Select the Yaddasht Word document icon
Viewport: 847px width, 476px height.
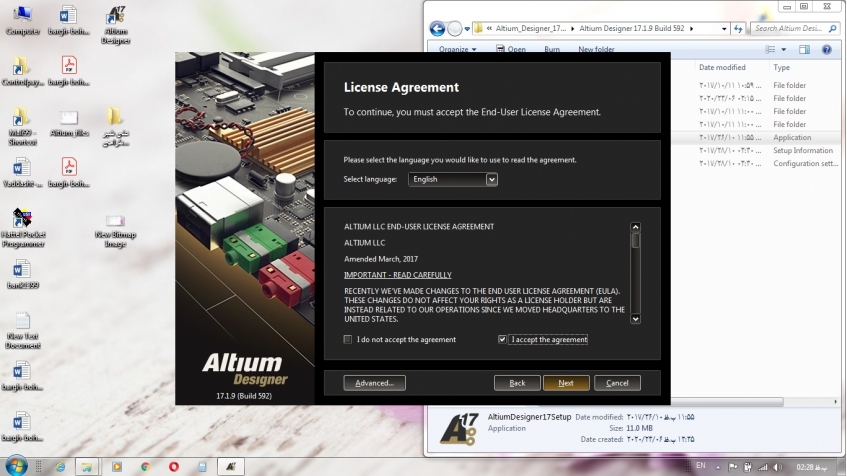point(22,172)
